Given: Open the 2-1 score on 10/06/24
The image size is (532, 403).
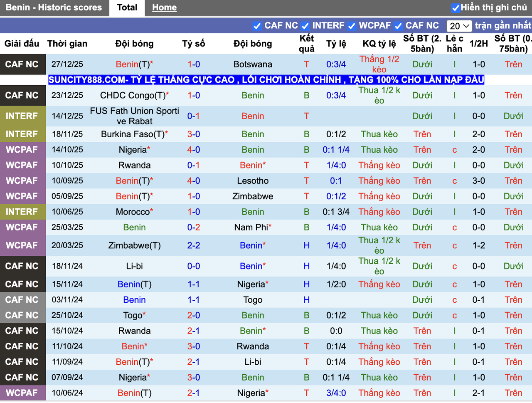Looking at the screenshot, I should pos(194,393).
